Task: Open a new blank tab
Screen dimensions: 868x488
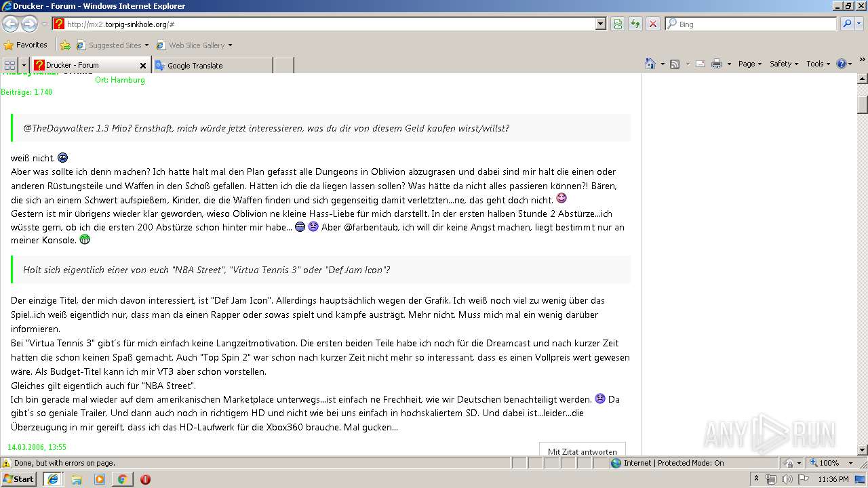Action: pyautogui.click(x=283, y=65)
